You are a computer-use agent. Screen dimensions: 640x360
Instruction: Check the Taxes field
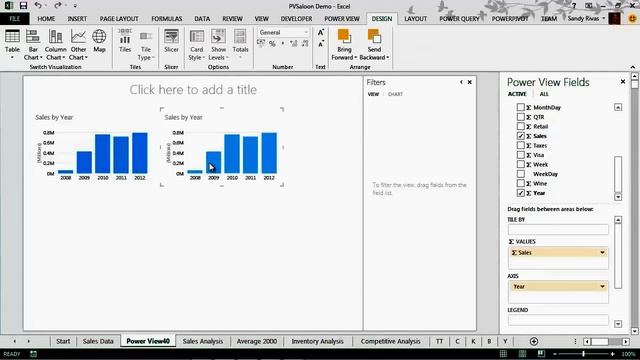(520, 145)
